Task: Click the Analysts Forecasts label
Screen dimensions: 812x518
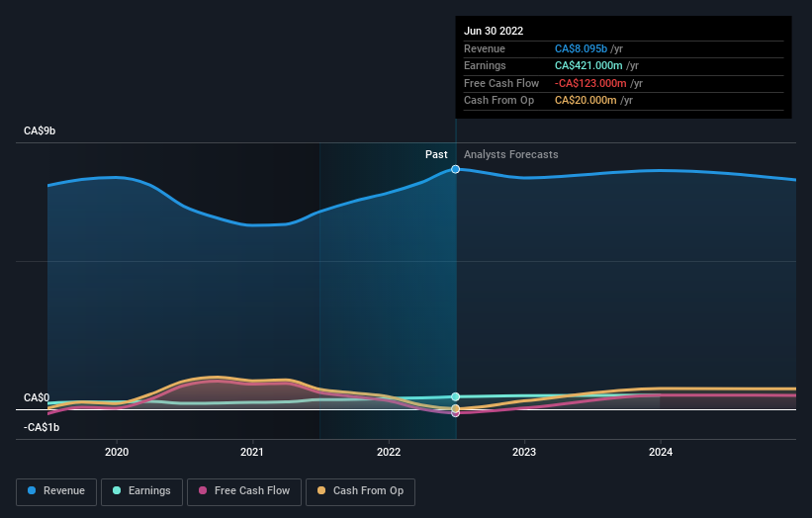Action: tap(510, 154)
